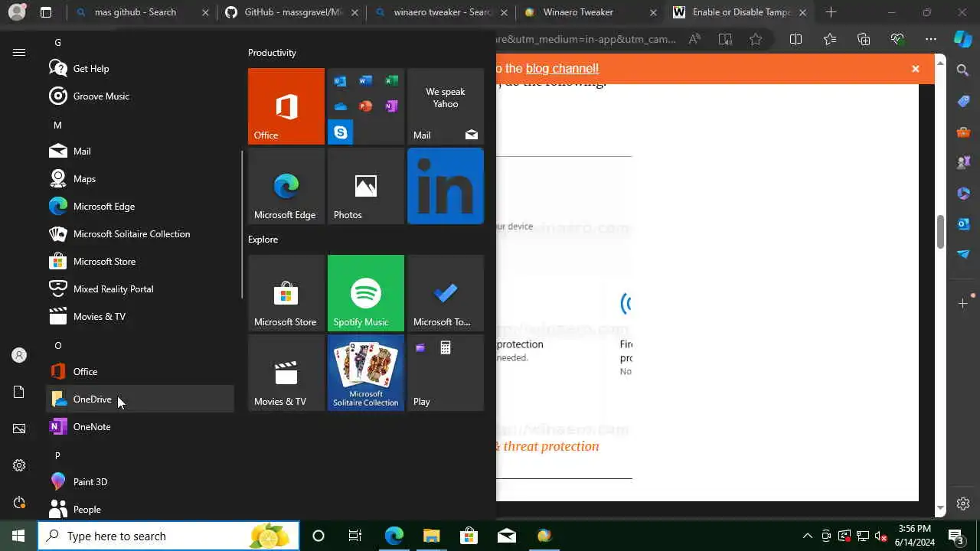Launch Groove Music from the app list
This screenshot has width=980, height=551.
140,96
